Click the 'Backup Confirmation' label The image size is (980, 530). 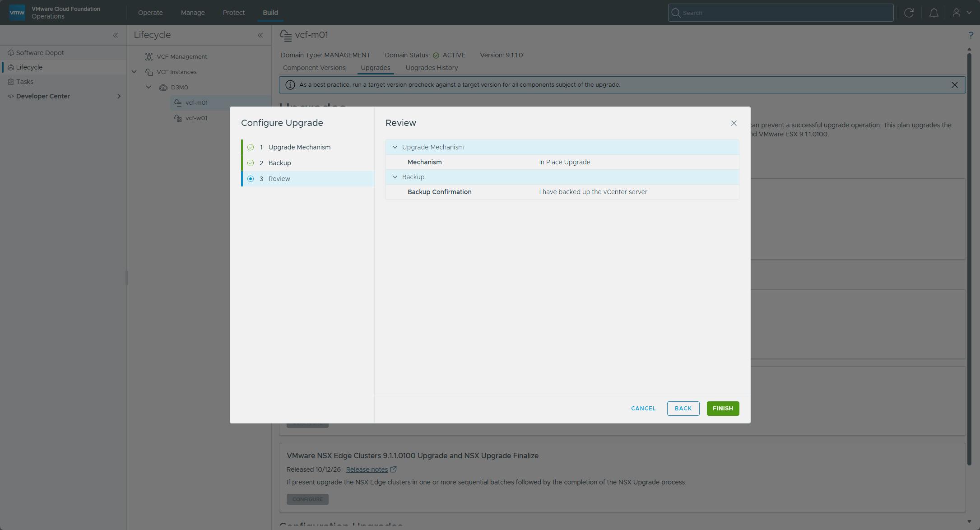pyautogui.click(x=440, y=192)
